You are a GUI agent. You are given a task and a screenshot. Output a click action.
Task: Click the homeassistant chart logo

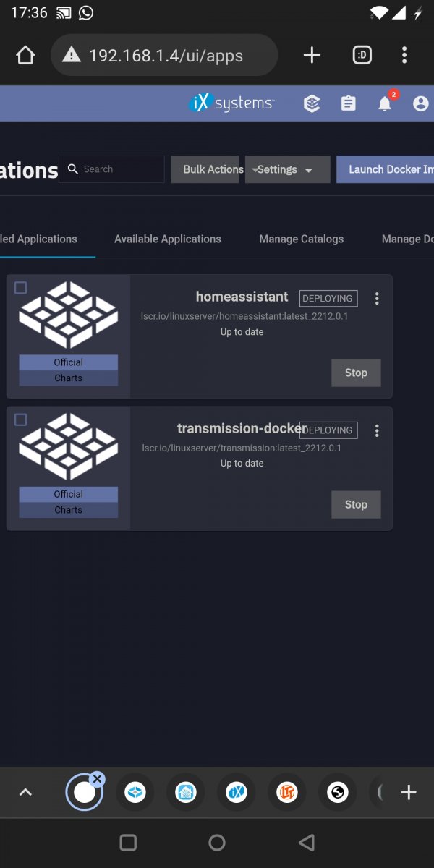tap(68, 315)
